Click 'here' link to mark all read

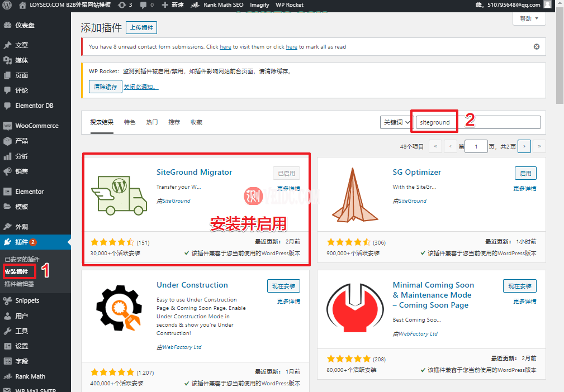click(x=291, y=47)
